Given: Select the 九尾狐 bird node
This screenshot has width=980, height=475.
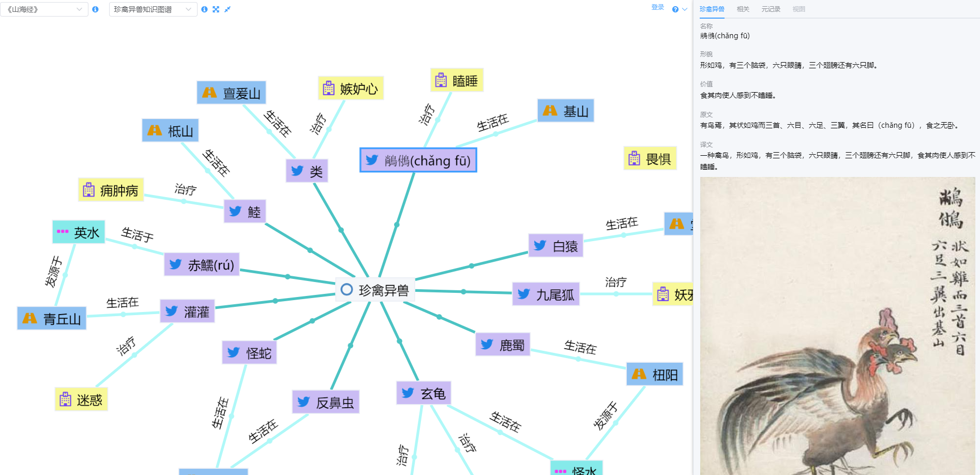Looking at the screenshot, I should pyautogui.click(x=546, y=294).
